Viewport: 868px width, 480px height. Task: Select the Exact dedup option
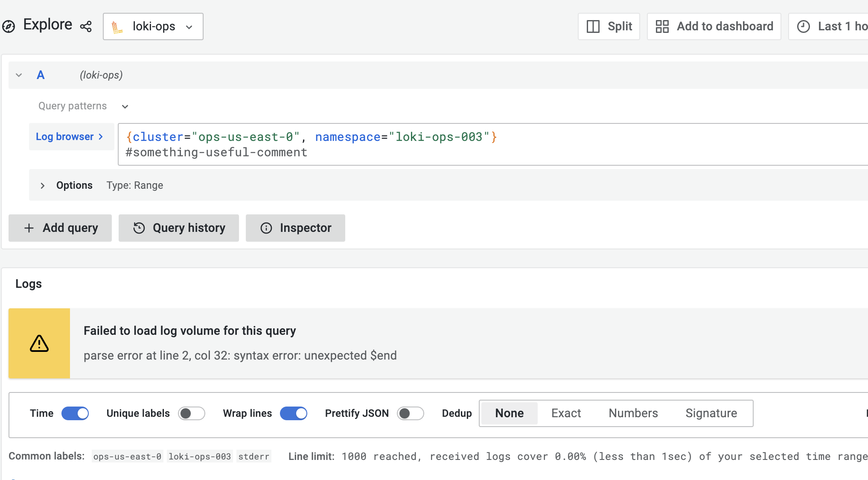click(566, 413)
